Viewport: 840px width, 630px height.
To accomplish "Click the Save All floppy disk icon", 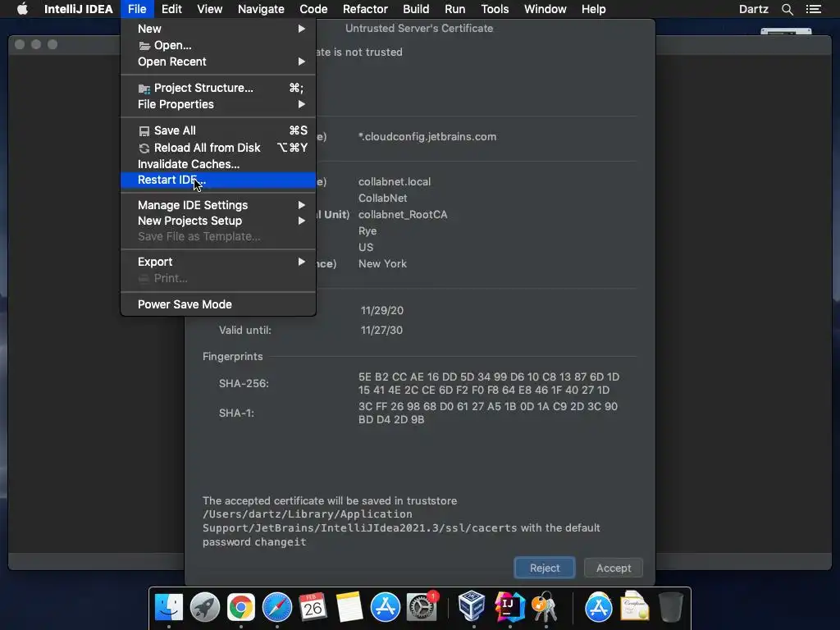I will [144, 131].
